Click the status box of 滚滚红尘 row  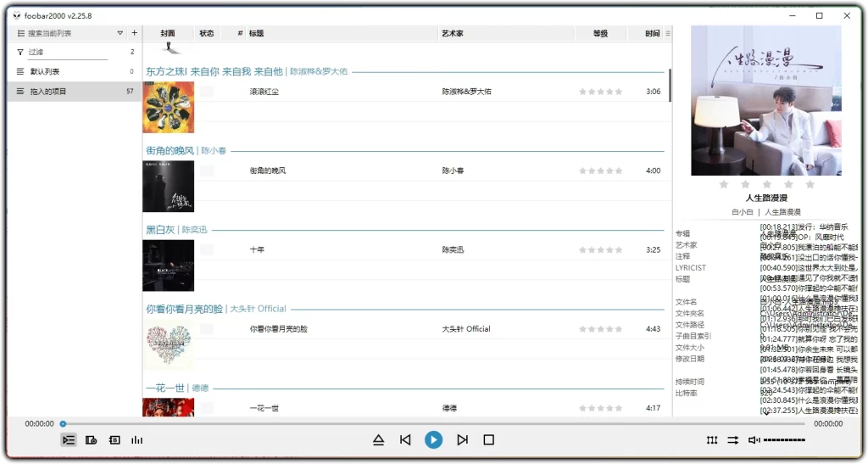207,92
